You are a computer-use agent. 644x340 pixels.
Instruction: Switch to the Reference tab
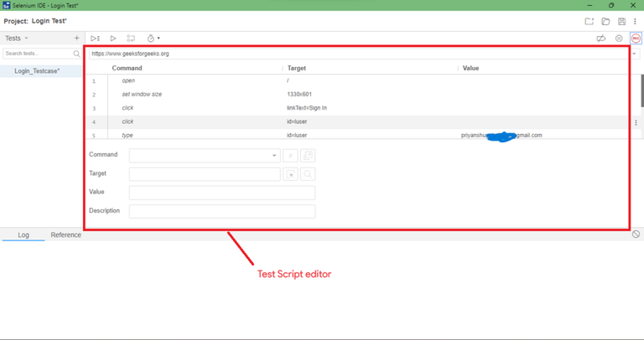coord(65,235)
